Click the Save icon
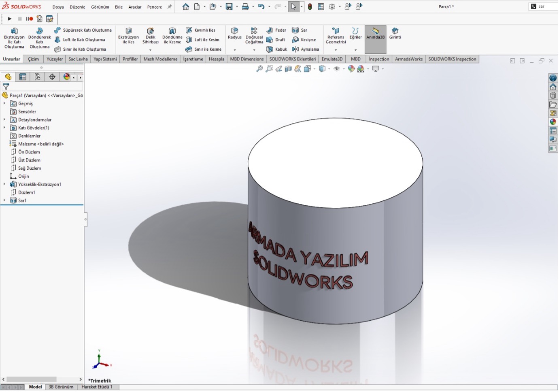 tap(229, 7)
